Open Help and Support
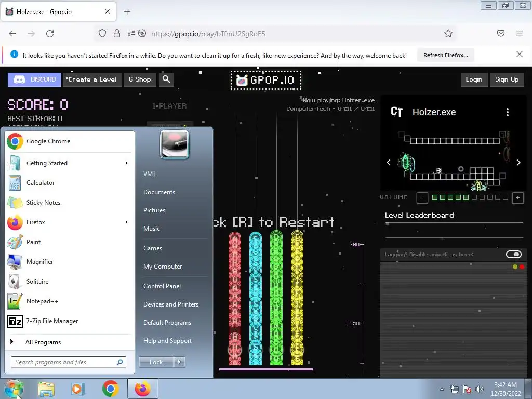 pyautogui.click(x=168, y=341)
